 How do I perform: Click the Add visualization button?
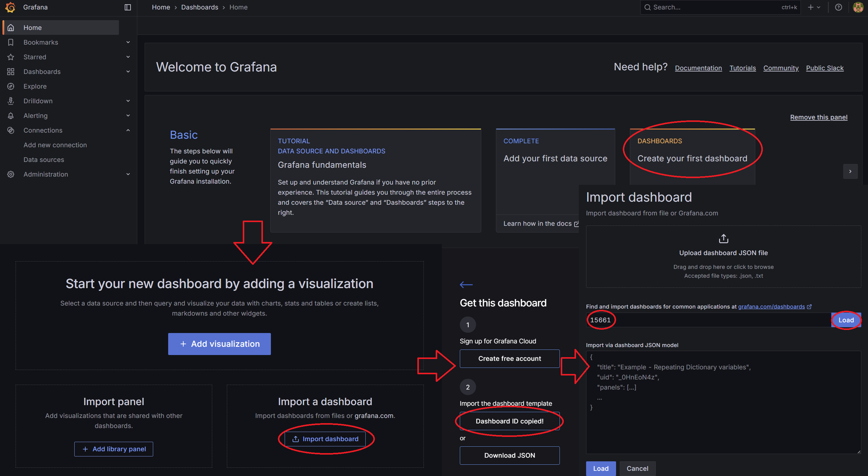point(219,344)
